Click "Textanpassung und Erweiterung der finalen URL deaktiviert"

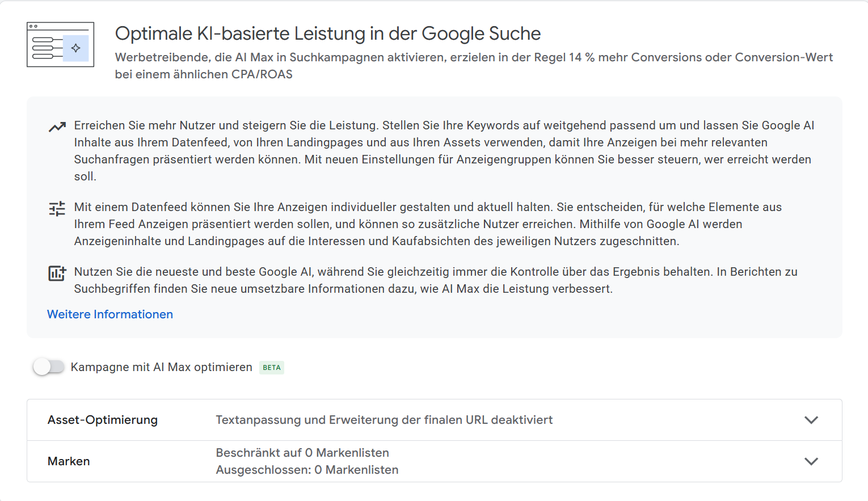pyautogui.click(x=384, y=420)
